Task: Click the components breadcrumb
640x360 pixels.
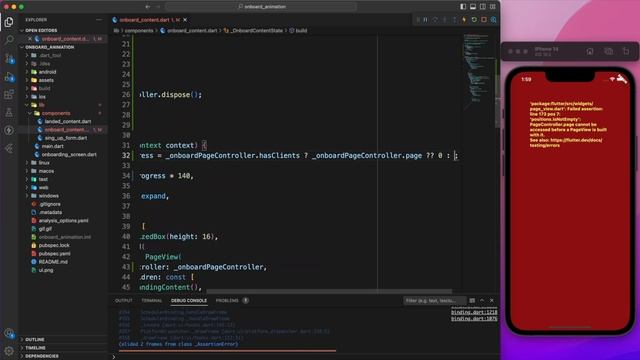Action: [x=139, y=31]
